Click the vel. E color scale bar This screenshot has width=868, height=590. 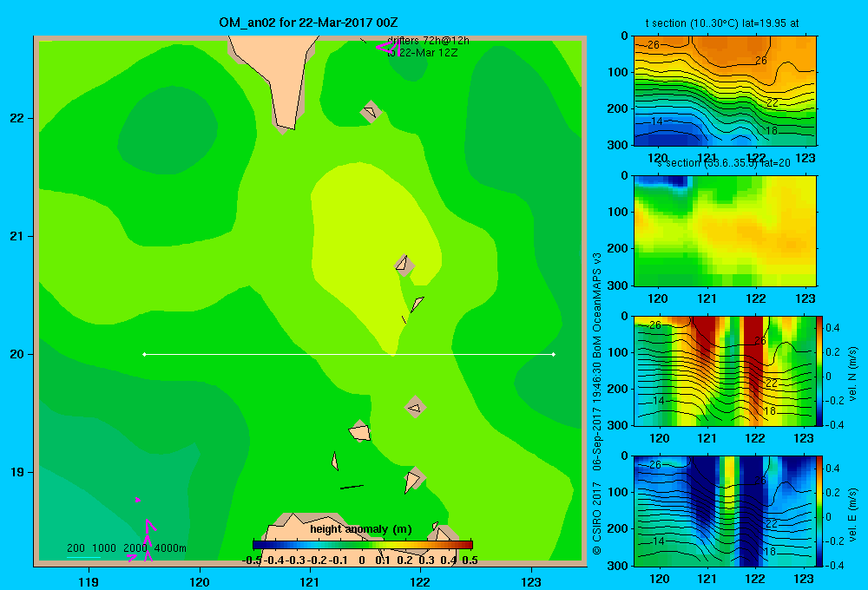tap(820, 511)
